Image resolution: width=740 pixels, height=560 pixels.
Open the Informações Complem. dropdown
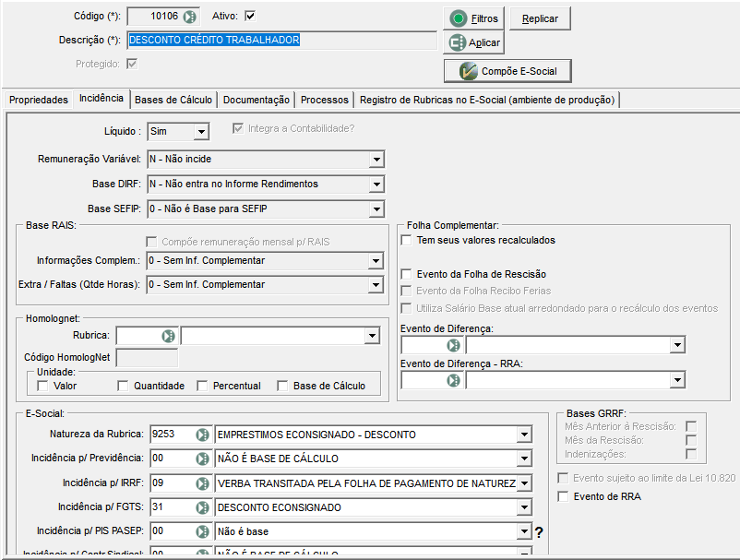coord(376,261)
